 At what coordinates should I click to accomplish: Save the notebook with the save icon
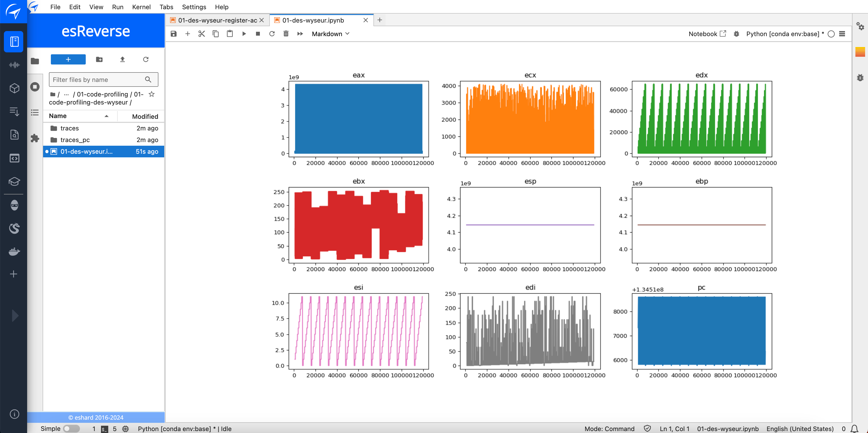(x=173, y=34)
